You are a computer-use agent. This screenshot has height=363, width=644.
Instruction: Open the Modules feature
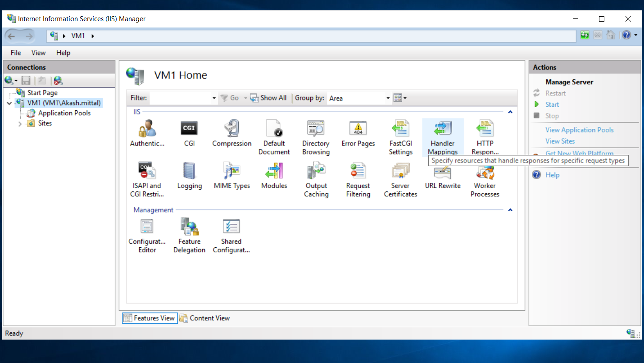(x=274, y=176)
